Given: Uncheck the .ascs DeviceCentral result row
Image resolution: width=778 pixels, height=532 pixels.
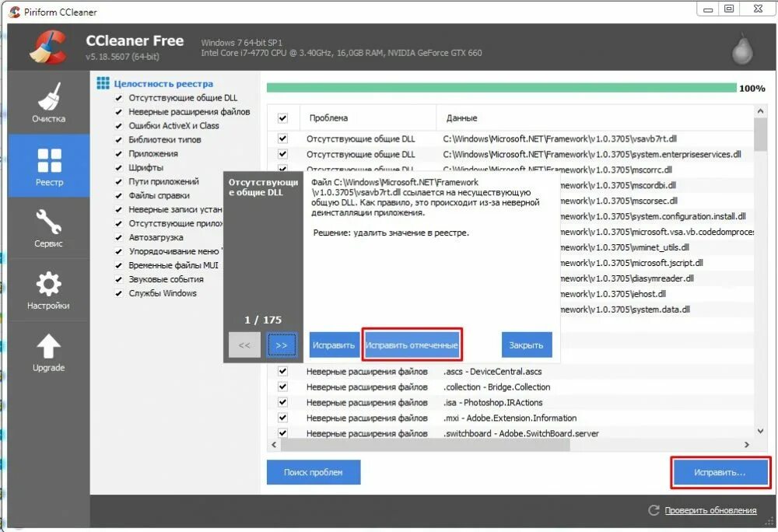Looking at the screenshot, I should click(283, 371).
